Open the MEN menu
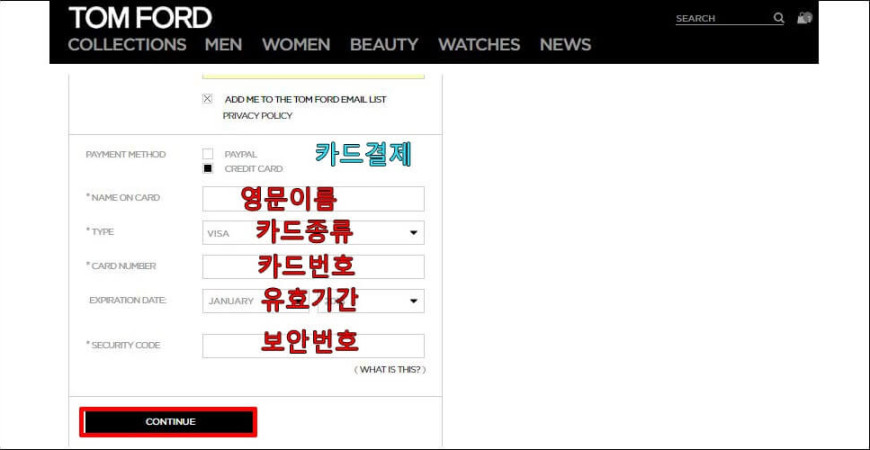This screenshot has width=870, height=450. click(223, 44)
